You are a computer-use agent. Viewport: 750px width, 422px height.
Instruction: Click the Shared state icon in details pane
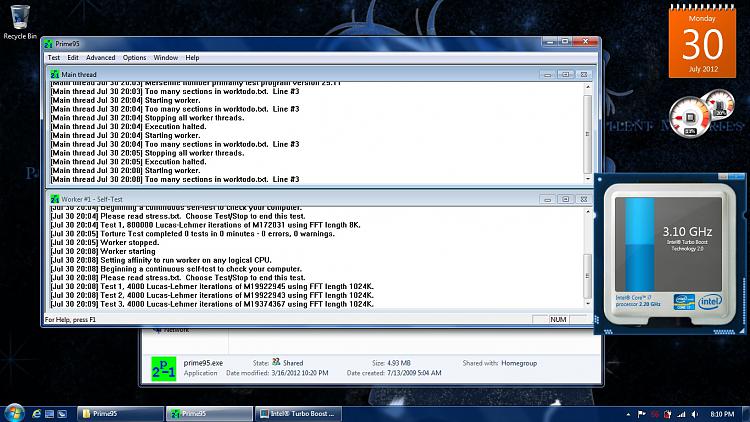[276, 362]
